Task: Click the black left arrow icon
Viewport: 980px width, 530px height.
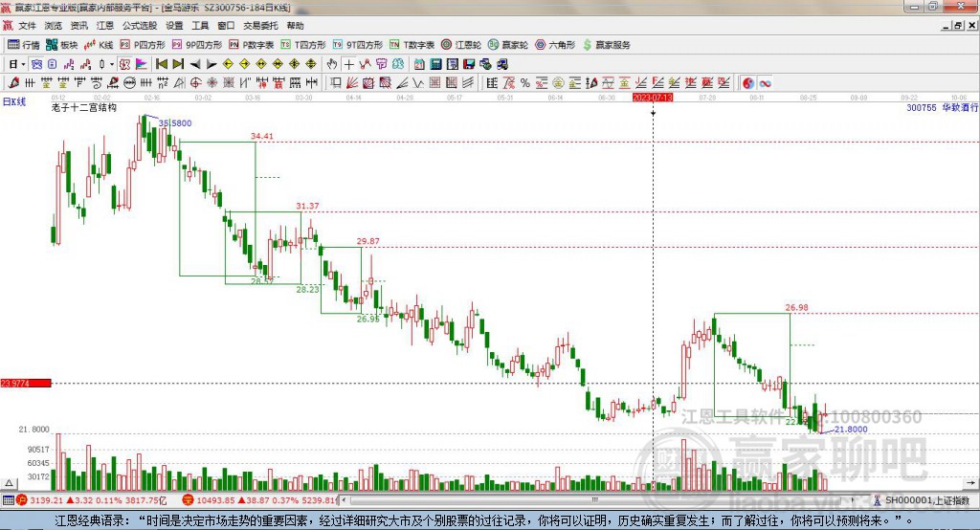Action: [195, 64]
